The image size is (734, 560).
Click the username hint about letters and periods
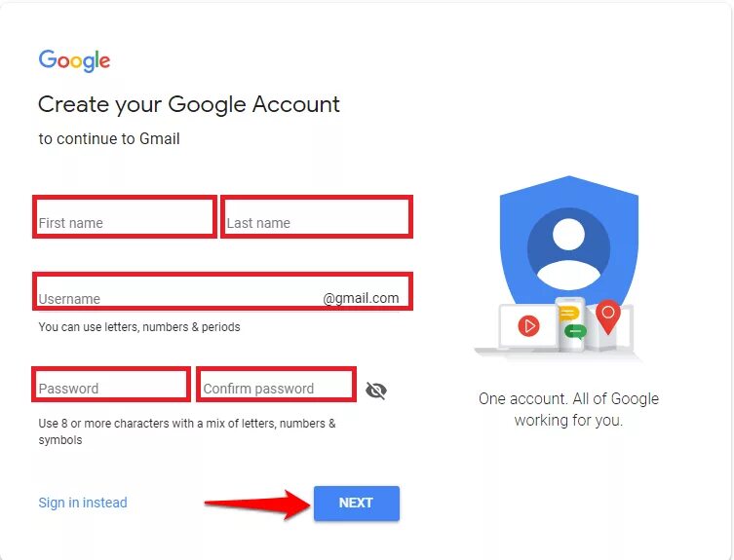139,326
